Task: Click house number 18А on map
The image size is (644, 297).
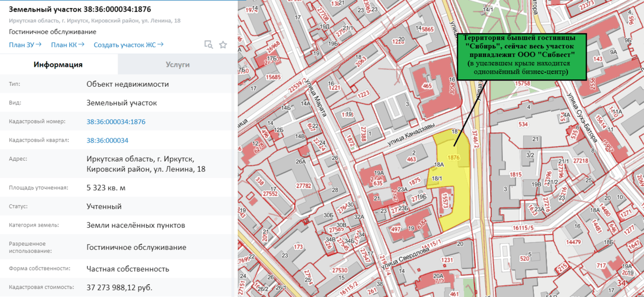Action: [x=439, y=165]
